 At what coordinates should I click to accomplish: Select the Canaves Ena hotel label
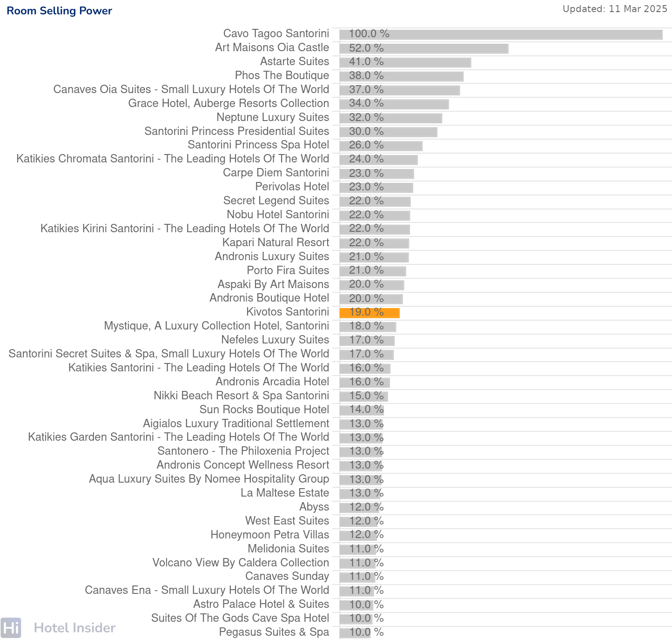point(207,590)
